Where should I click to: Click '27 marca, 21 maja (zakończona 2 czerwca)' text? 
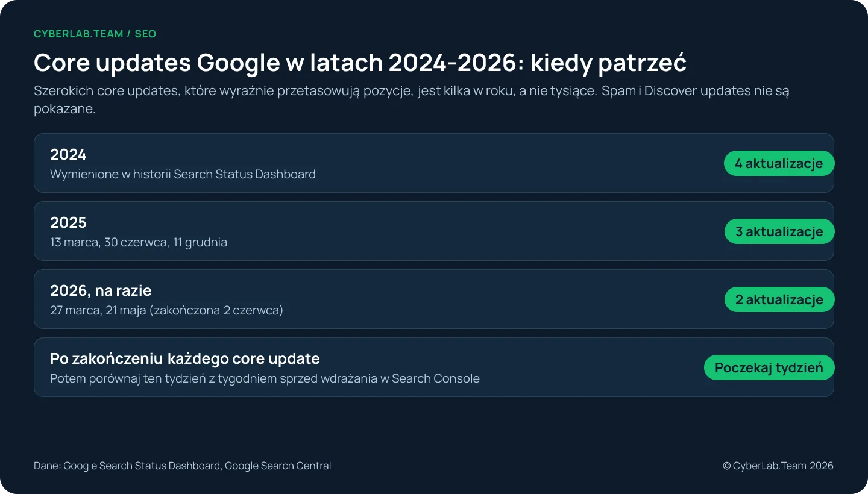166,310
